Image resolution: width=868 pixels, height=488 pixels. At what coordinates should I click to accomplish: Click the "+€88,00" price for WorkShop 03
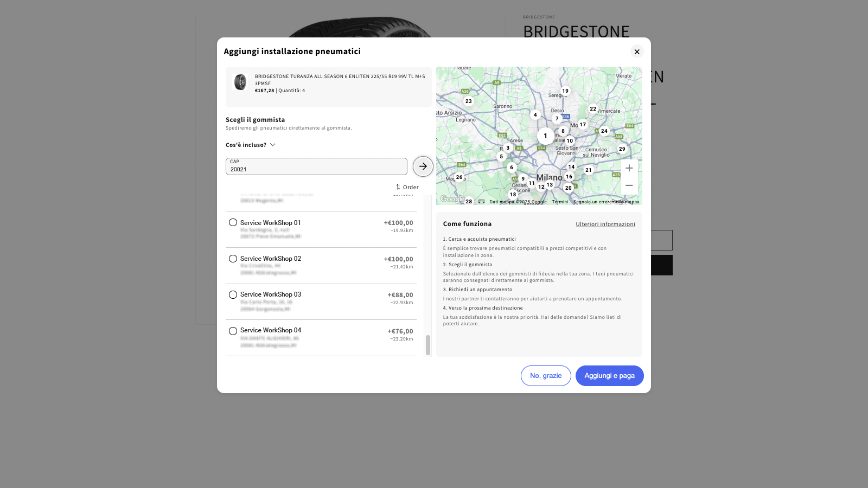click(400, 295)
